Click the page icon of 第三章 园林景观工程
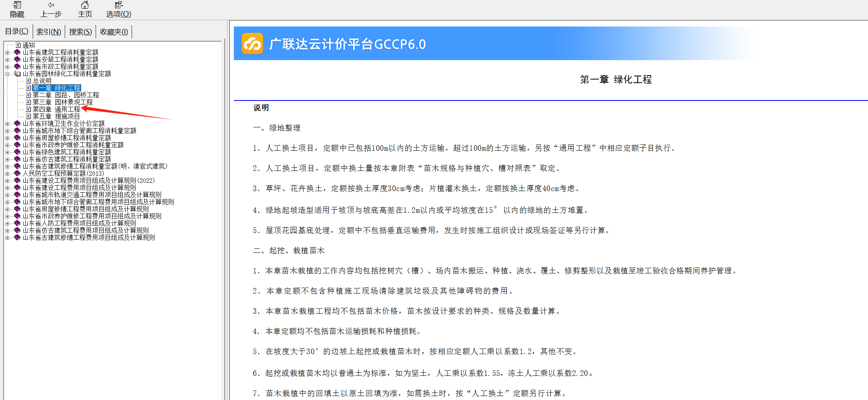Screen dimensions: 868x400 point(28,102)
